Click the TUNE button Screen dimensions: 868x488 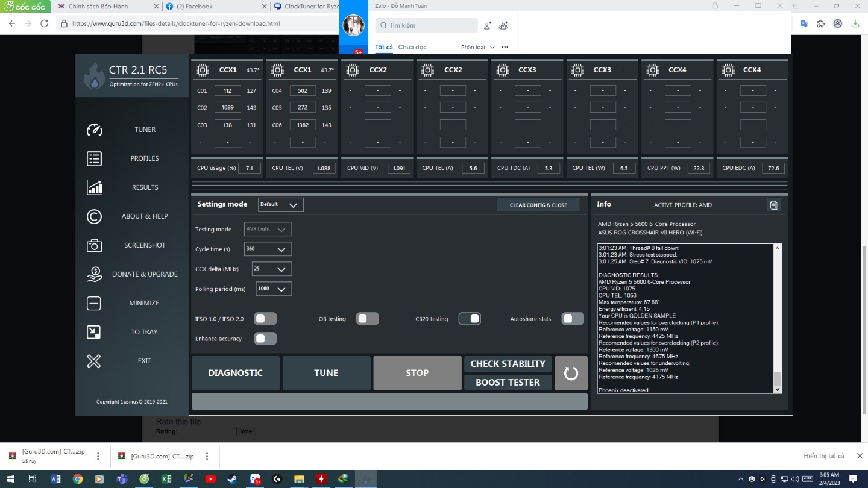click(x=326, y=373)
